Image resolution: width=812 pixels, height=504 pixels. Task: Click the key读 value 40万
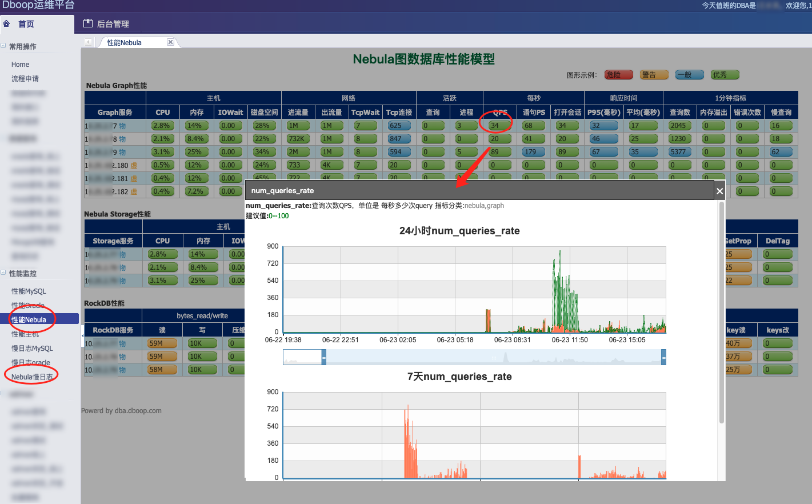point(738,343)
